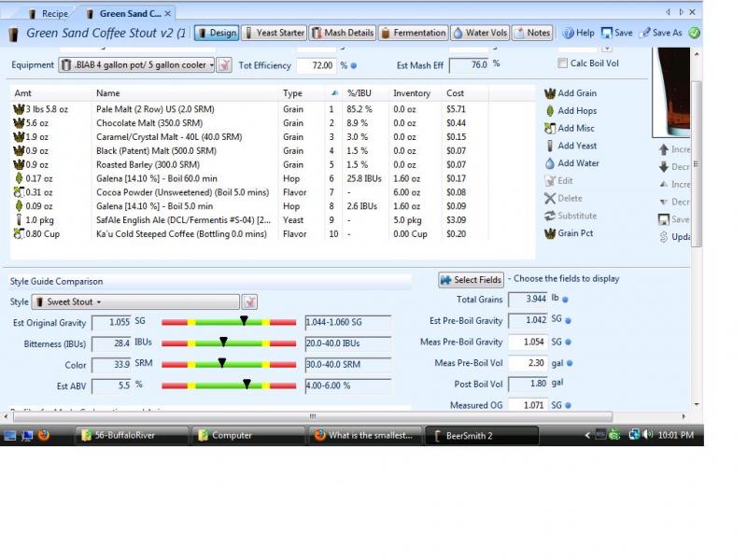This screenshot has height=560, width=747.
Task: Click the Color SRM range slider marker
Action: (222, 363)
